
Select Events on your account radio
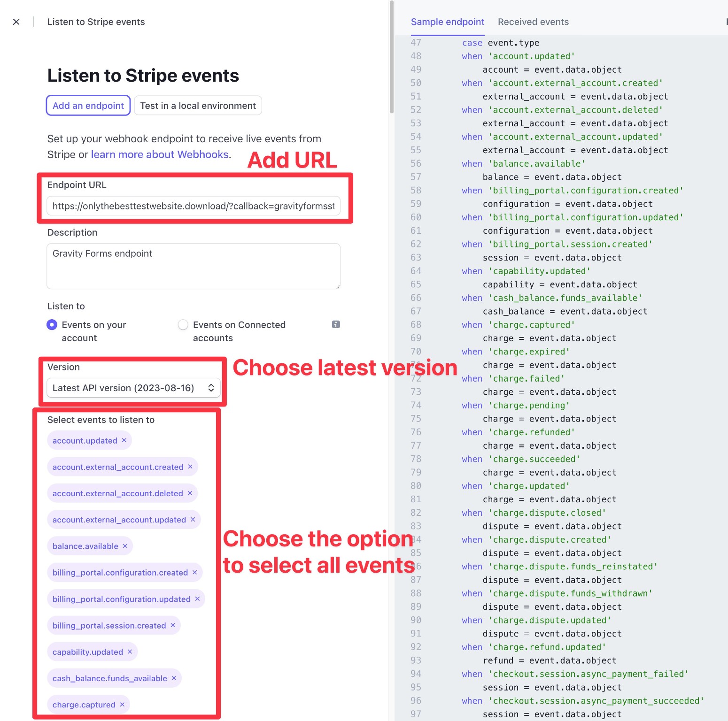(52, 325)
